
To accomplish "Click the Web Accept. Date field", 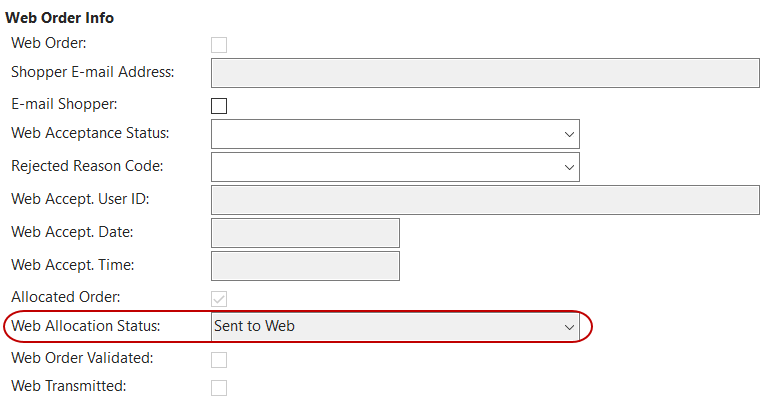I will 305,232.
